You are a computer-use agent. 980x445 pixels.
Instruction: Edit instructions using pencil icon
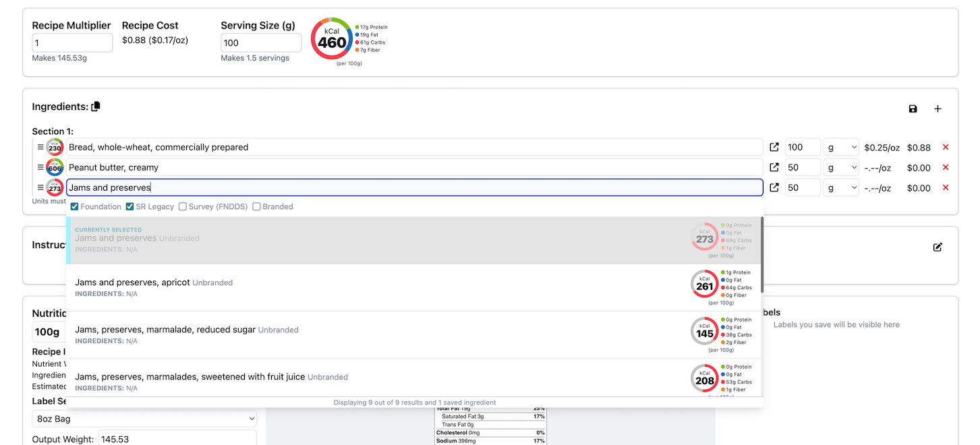(938, 247)
